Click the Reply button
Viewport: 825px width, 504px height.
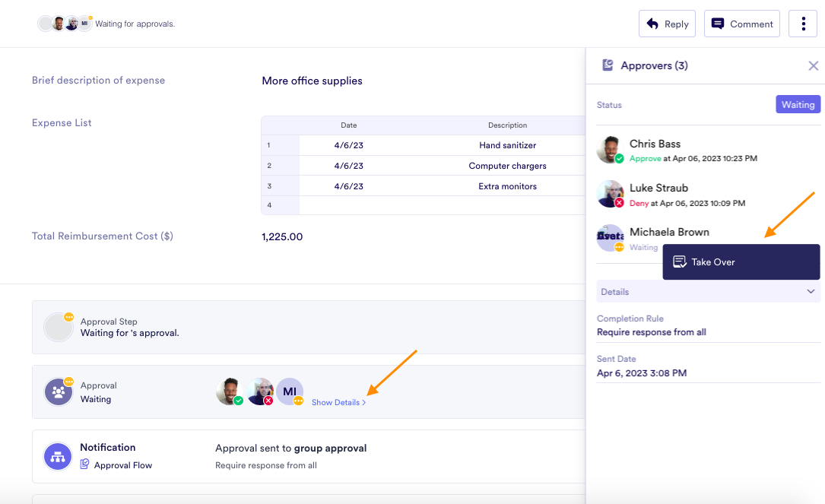point(667,24)
